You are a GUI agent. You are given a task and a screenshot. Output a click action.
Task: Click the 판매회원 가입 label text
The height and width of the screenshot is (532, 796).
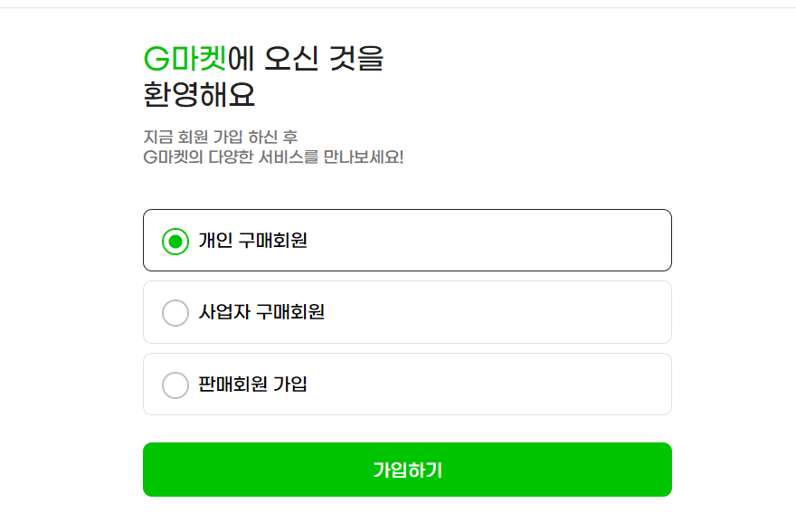pos(251,384)
